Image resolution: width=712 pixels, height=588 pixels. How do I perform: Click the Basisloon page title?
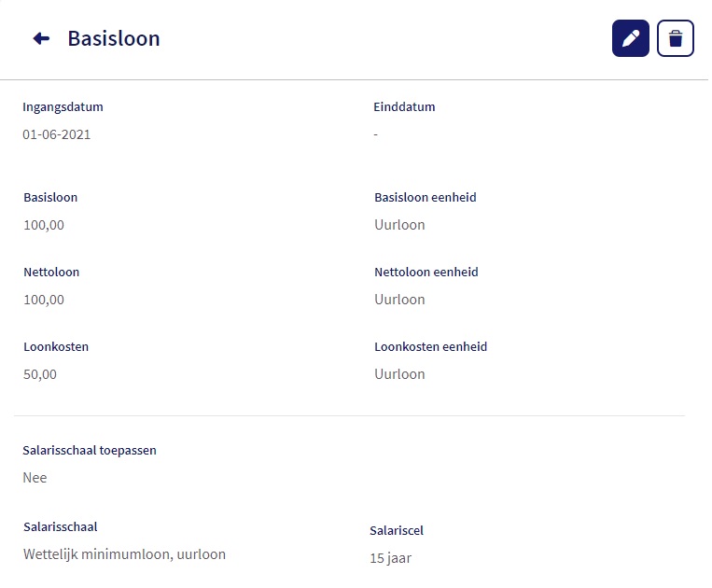114,38
